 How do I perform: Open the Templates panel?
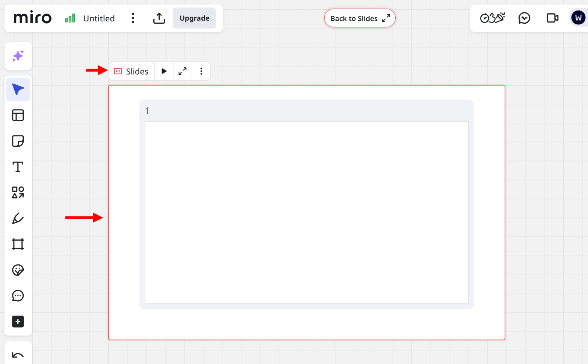click(18, 115)
